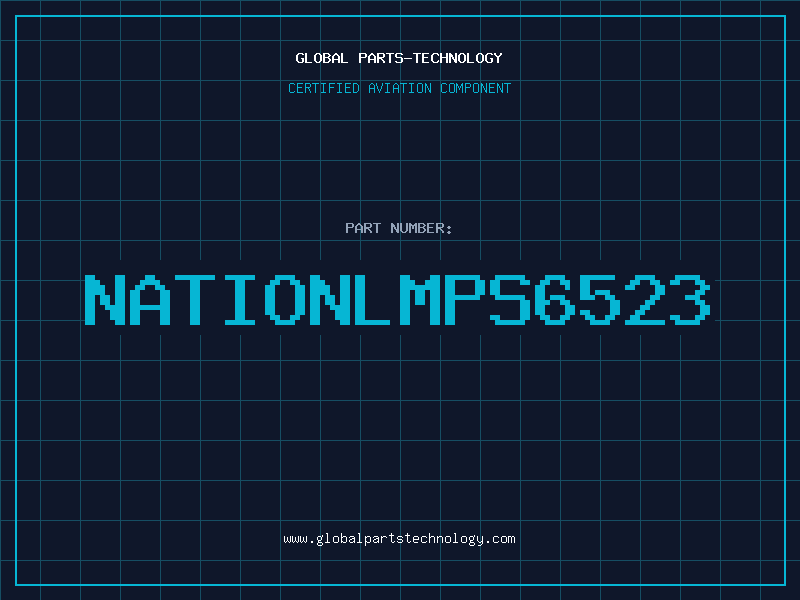
Task: Select the letter O in the part number
Action: [x=285, y=299]
